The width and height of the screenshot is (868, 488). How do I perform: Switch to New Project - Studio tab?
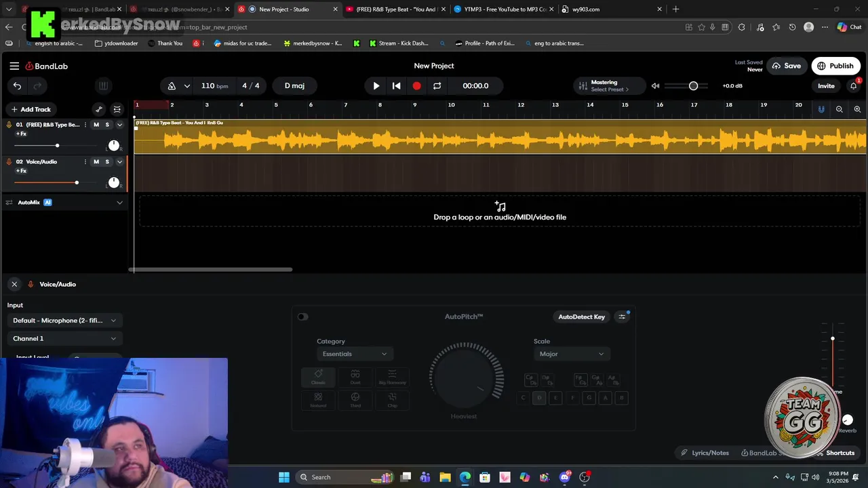coord(288,9)
